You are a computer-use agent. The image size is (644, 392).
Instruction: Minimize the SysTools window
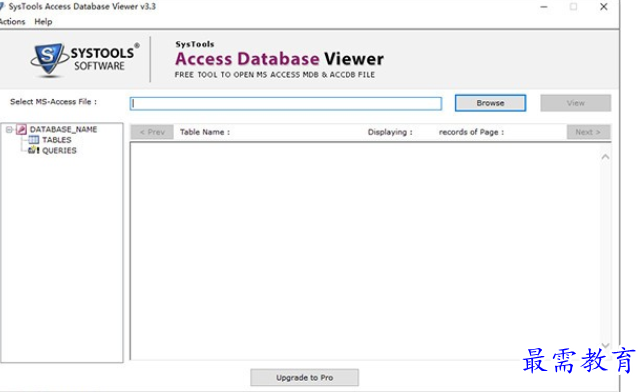[544, 7]
